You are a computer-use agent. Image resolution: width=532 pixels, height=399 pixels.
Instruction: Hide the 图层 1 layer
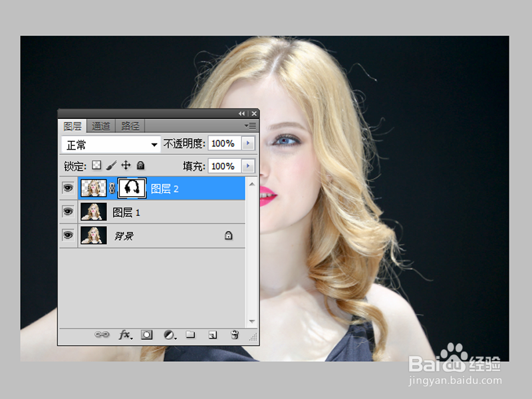pos(68,211)
